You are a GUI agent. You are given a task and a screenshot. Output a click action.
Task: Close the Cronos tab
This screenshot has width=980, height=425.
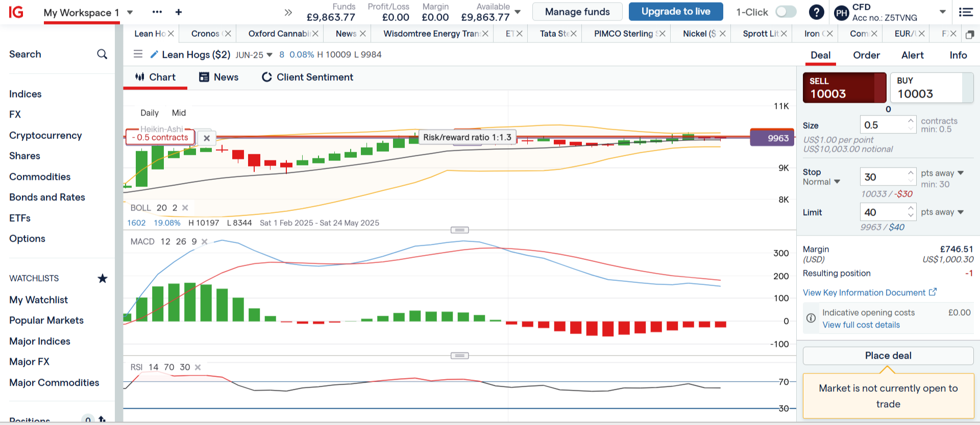(228, 34)
